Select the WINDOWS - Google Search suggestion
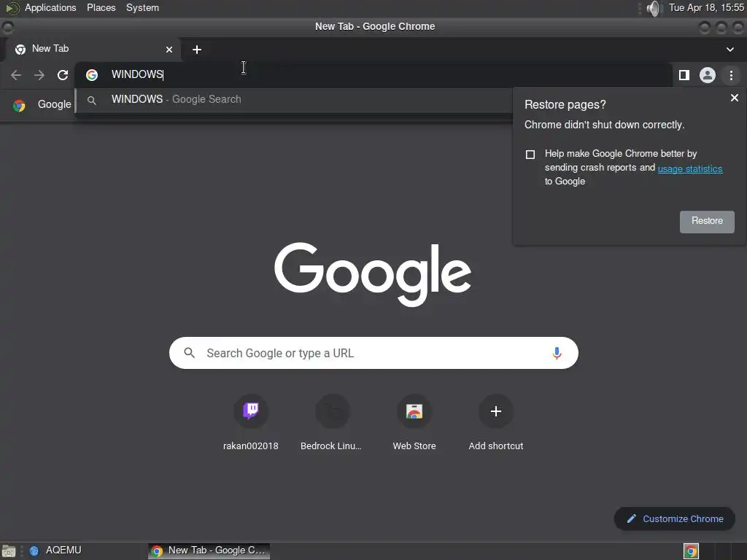Viewport: 747px width, 560px height. pos(294,99)
